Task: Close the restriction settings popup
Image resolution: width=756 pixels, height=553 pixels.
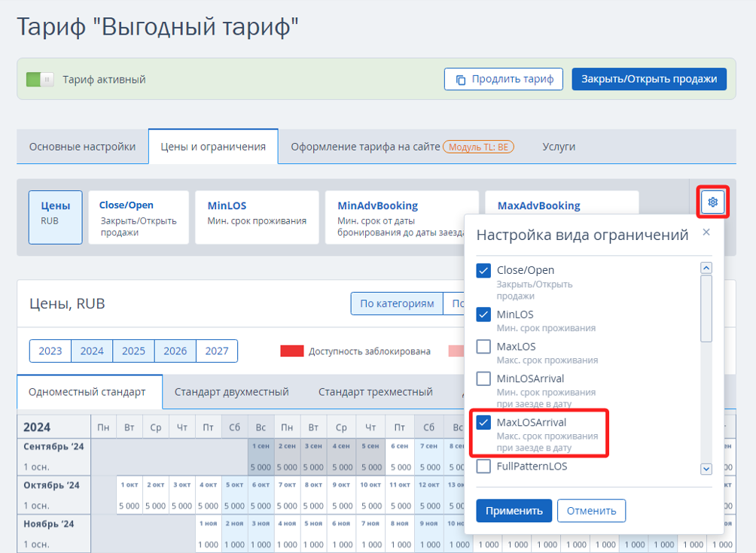Action: coord(706,232)
